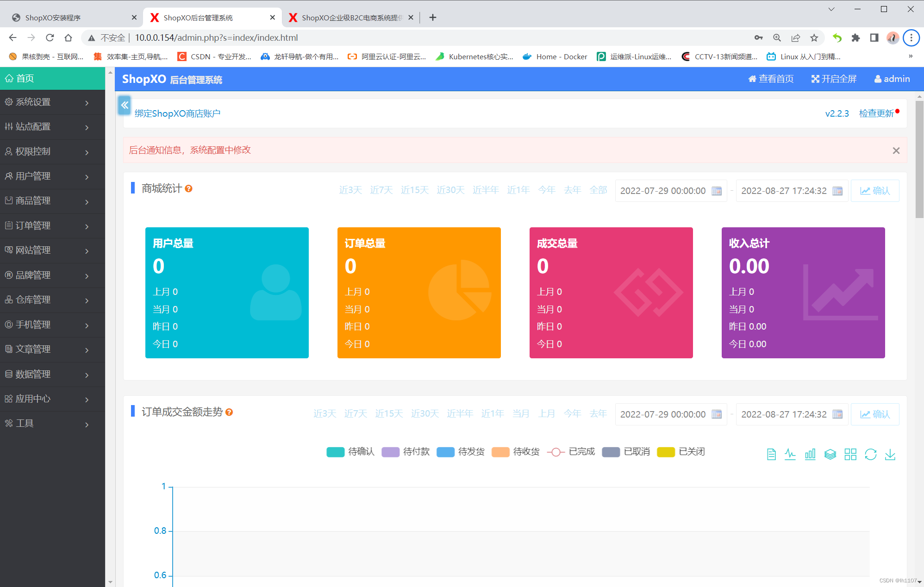Click the page vertical scrollbar
924x587 pixels.
click(x=919, y=160)
